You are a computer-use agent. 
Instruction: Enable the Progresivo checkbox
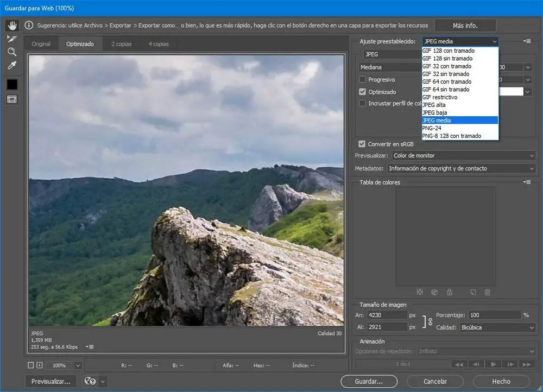point(363,80)
